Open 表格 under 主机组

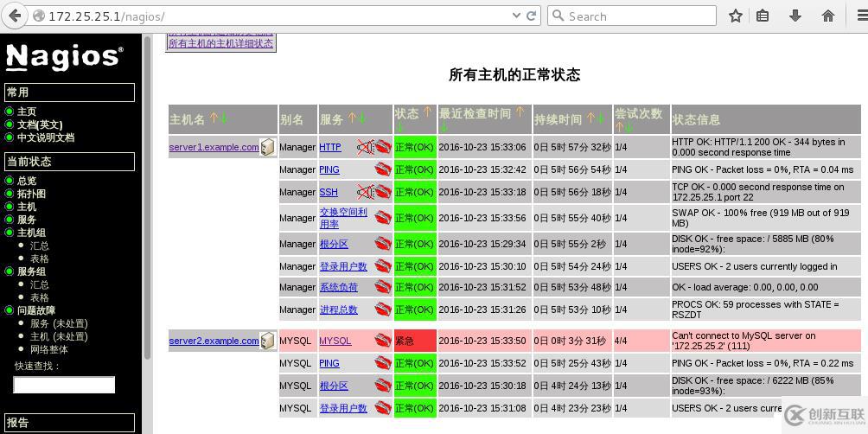pyautogui.click(x=39, y=258)
